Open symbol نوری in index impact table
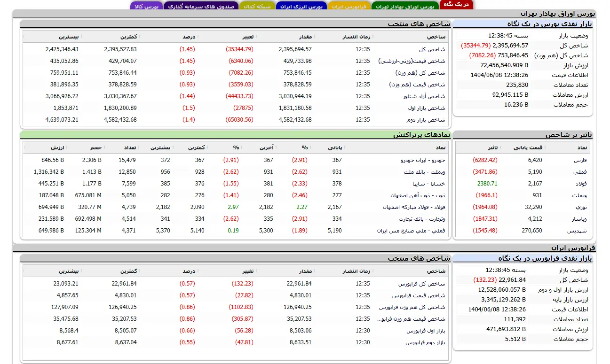Image resolution: width=610 pixels, height=364 pixels. pyautogui.click(x=581, y=207)
